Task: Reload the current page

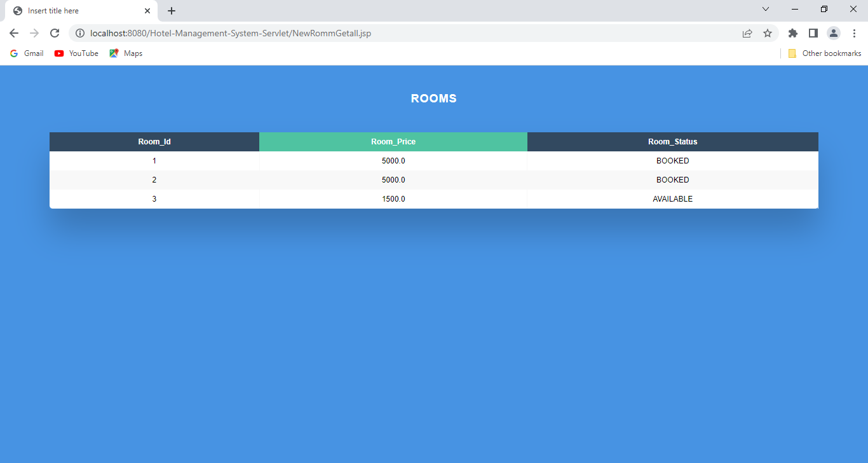Action: 55,33
